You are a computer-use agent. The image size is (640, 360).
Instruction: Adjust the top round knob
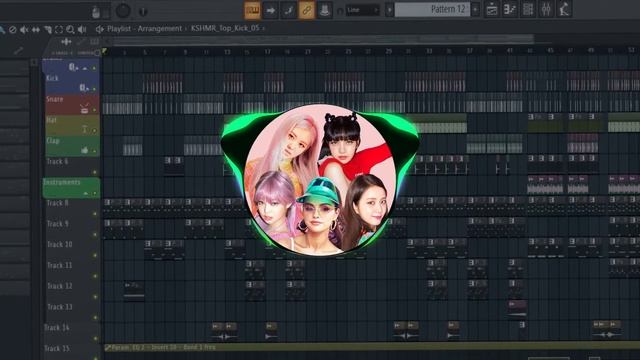123,11
